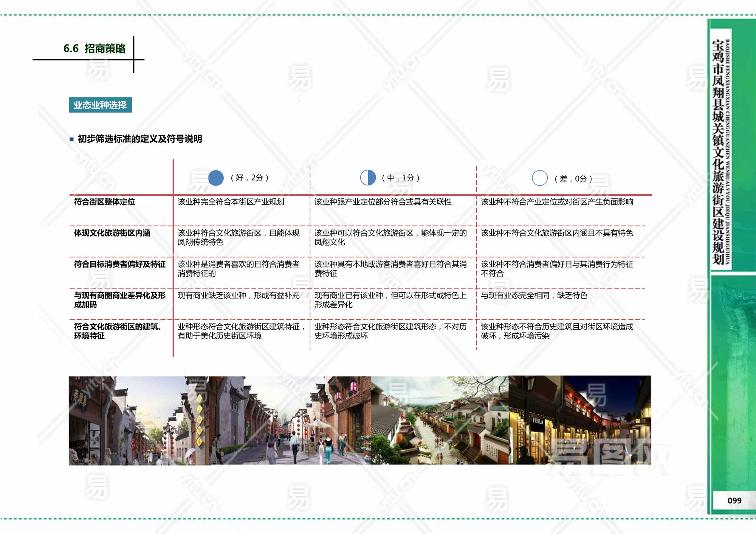Click the '6.6 招商策略' section heading
This screenshot has height=534, width=756.
click(x=94, y=49)
